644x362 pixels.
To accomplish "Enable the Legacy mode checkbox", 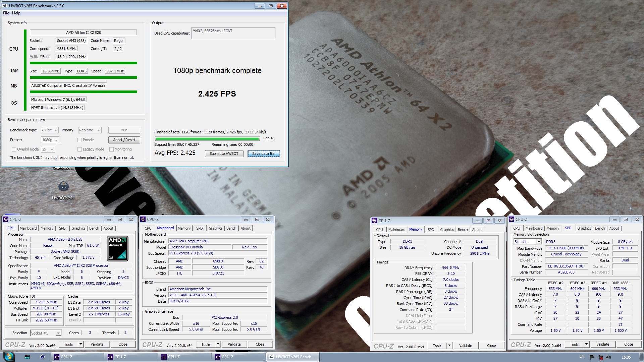I will (x=79, y=149).
